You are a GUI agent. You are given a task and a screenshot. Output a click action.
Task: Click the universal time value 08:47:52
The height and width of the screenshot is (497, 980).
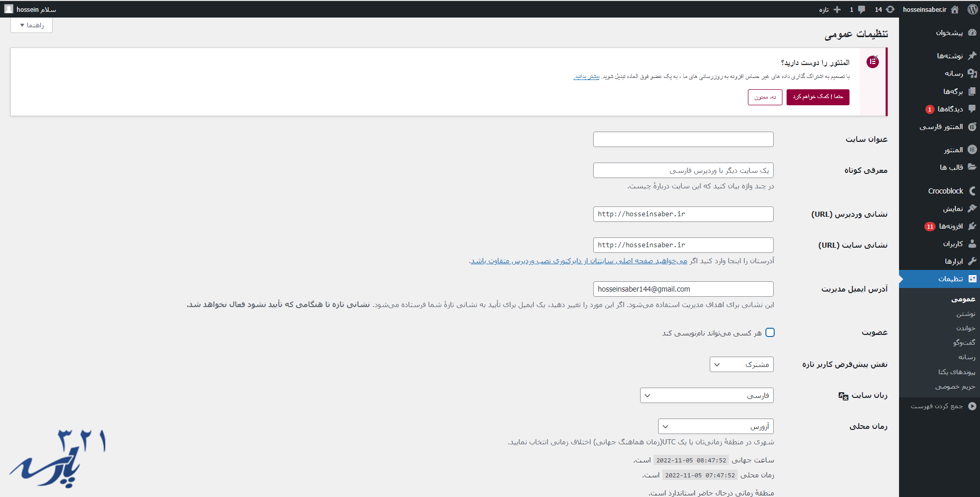691,460
